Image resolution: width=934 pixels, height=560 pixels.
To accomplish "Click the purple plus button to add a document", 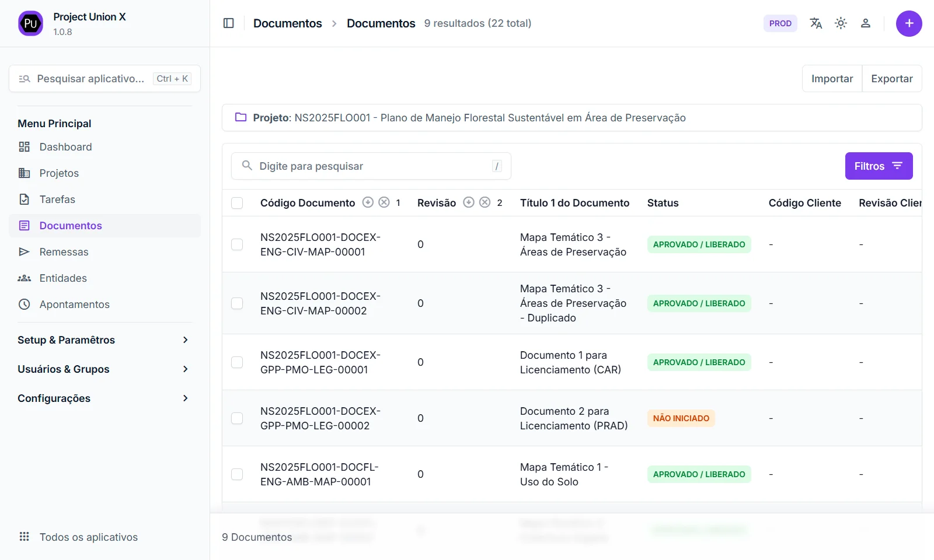I will [909, 23].
